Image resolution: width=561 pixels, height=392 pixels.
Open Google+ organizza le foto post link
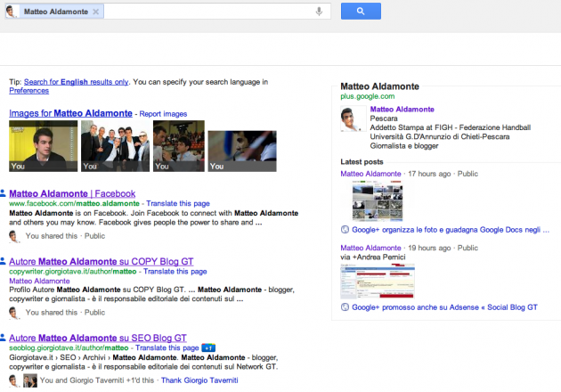[451, 230]
